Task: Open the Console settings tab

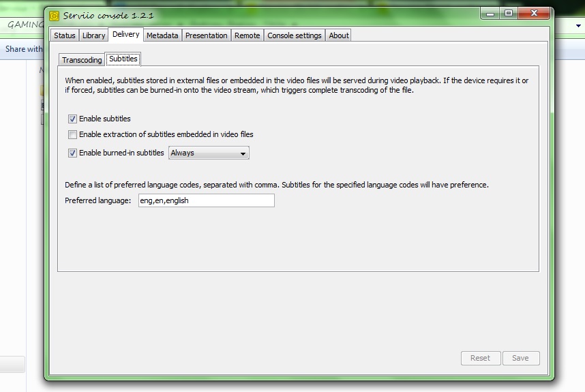Action: point(295,35)
